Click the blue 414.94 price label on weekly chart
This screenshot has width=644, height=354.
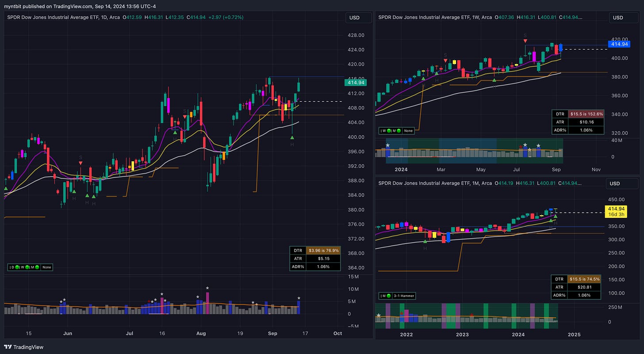pyautogui.click(x=620, y=44)
